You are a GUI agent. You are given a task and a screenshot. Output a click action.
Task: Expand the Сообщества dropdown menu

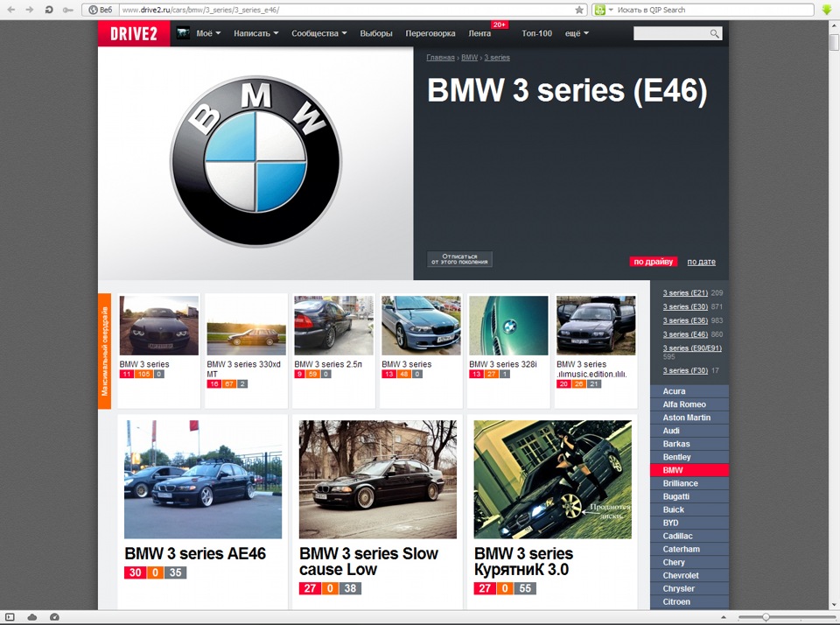tap(319, 33)
